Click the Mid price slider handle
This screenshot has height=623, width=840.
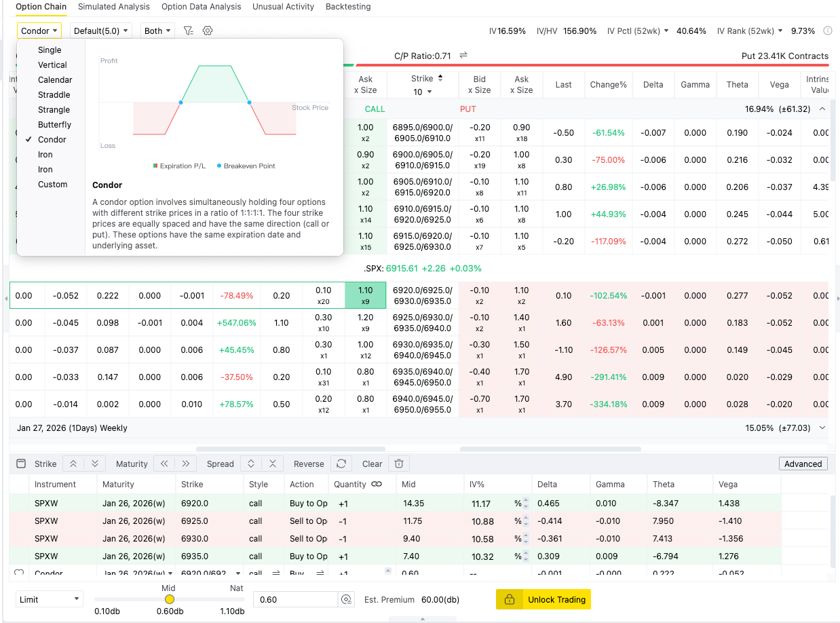[x=169, y=599]
